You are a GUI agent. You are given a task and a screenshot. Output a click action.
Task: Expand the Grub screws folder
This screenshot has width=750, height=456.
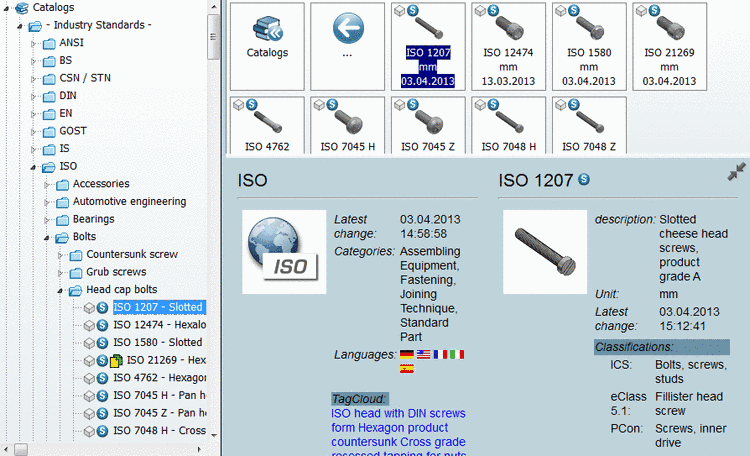[x=60, y=273]
